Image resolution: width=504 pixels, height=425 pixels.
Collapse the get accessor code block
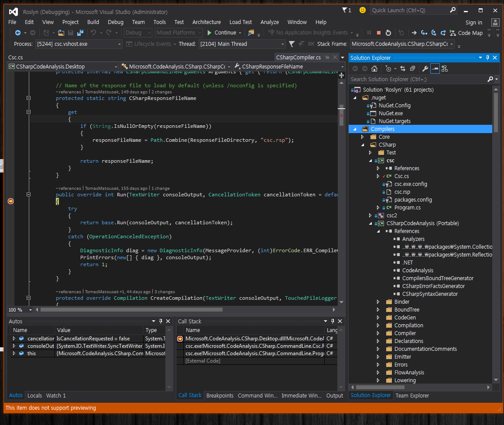point(29,112)
